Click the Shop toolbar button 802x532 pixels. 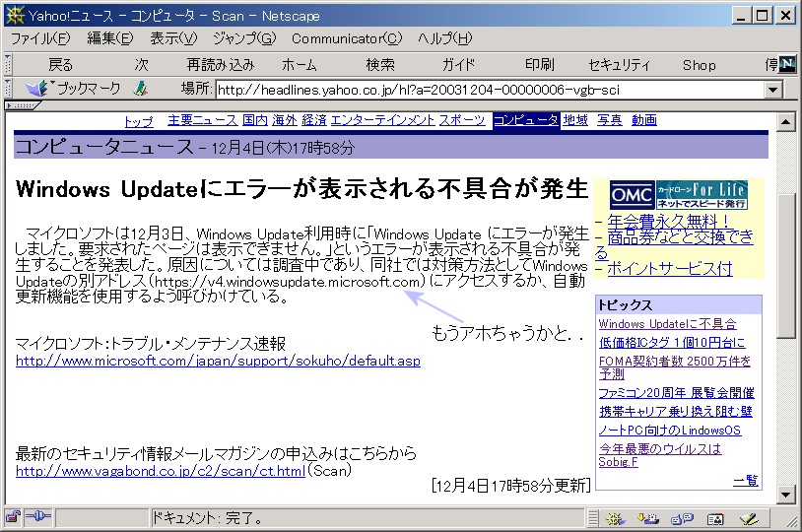(x=700, y=65)
